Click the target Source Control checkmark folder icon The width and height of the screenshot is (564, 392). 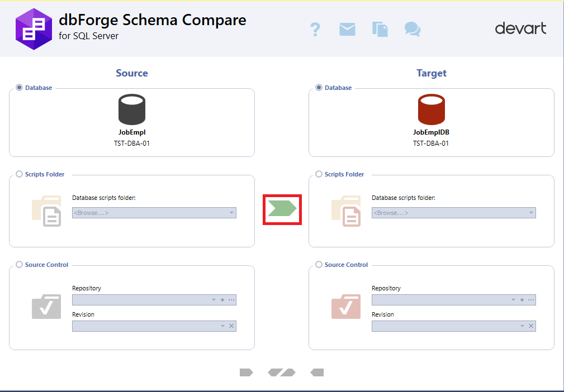tap(346, 307)
